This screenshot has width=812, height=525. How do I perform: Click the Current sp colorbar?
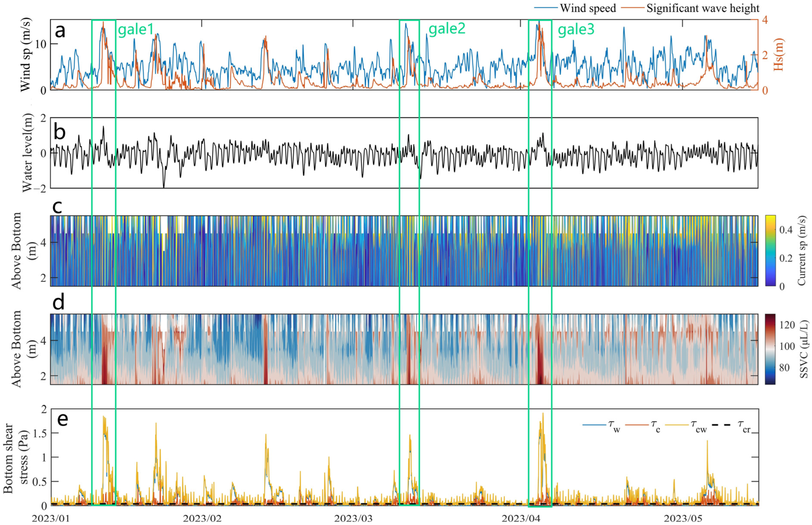tap(770, 251)
